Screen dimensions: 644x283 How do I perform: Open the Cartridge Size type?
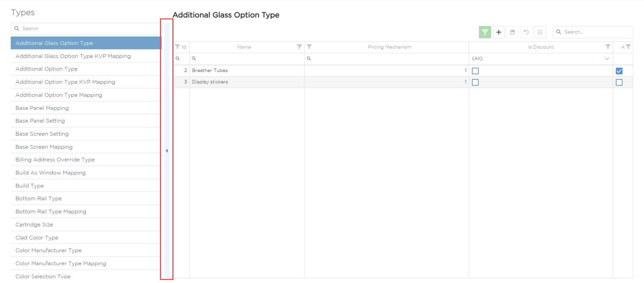(86, 224)
